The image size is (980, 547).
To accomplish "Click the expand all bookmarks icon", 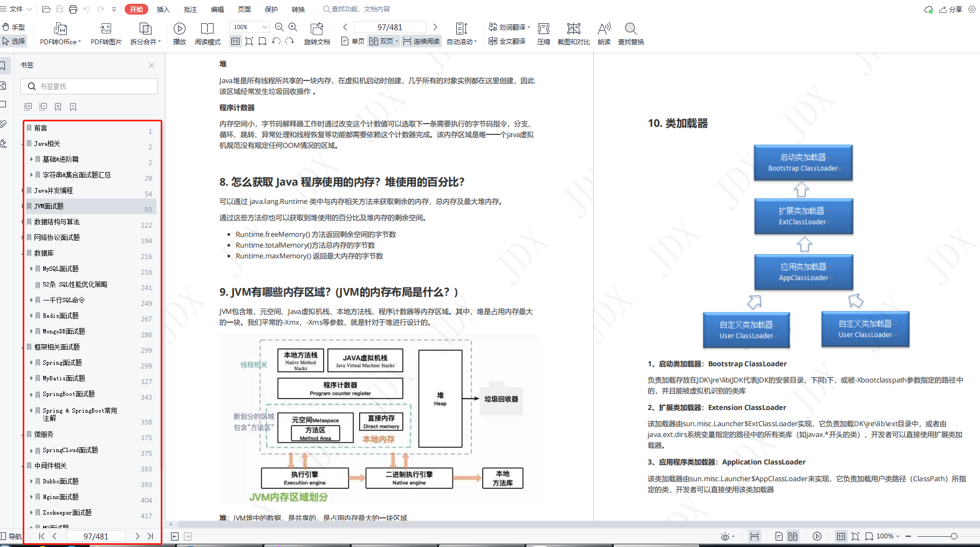I will 28,107.
